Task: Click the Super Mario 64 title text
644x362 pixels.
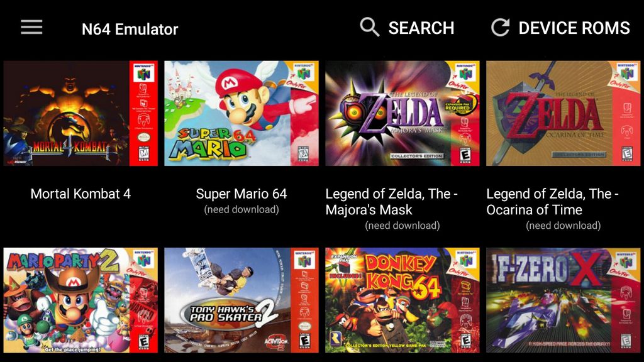Action: coord(241,194)
